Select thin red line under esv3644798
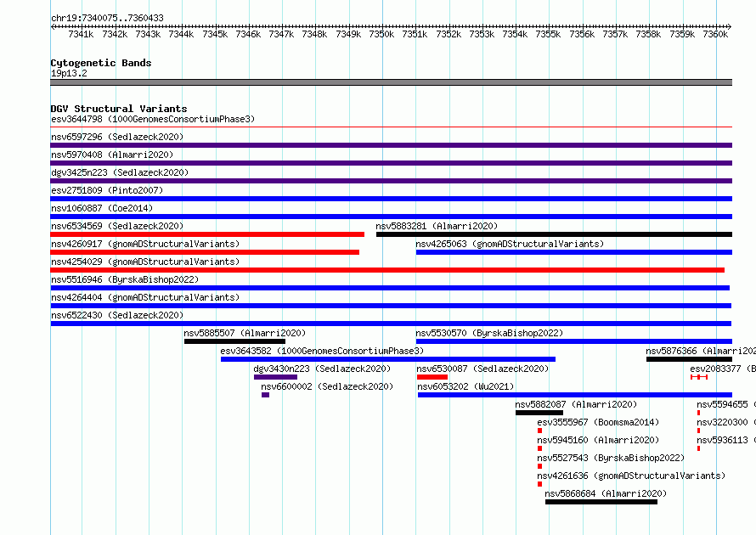The image size is (756, 535). pyautogui.click(x=391, y=127)
